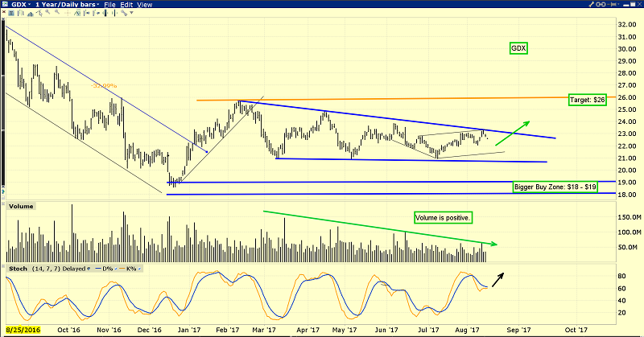The image size is (644, 337).
Task: Toggle the D% line checkbox
Action: (116, 269)
